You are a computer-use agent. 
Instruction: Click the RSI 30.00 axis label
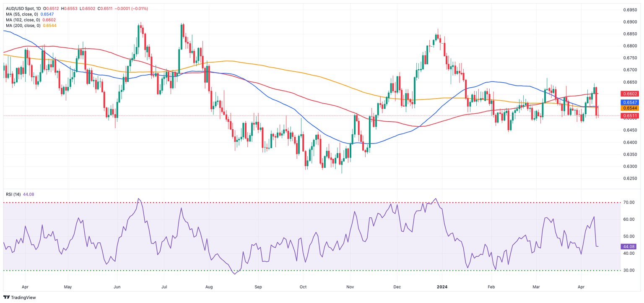[629, 270]
